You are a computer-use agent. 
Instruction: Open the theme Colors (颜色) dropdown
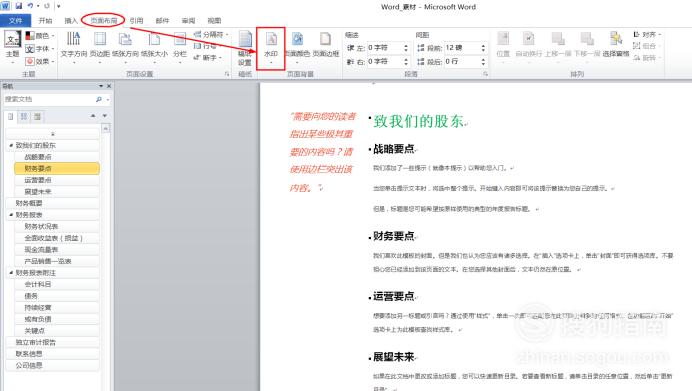[x=40, y=36]
